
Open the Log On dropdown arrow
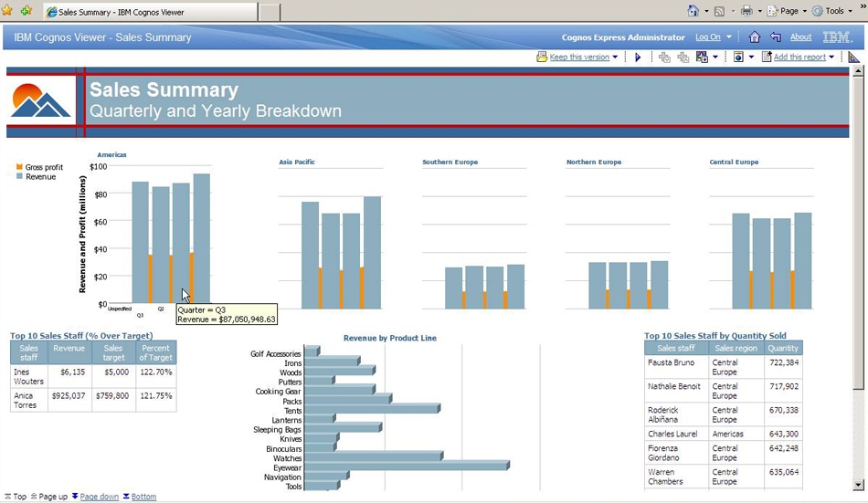pyautogui.click(x=729, y=37)
